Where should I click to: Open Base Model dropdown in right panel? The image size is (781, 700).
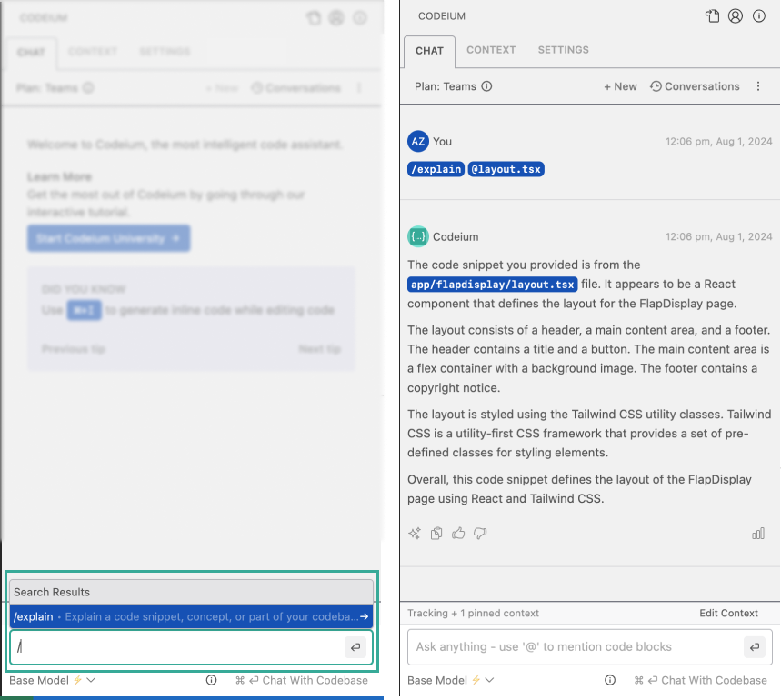coord(451,680)
